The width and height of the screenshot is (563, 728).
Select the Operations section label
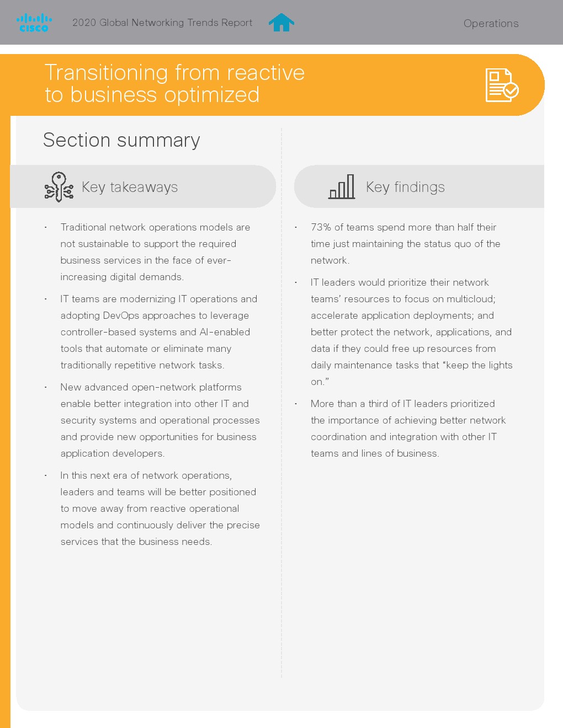[491, 23]
